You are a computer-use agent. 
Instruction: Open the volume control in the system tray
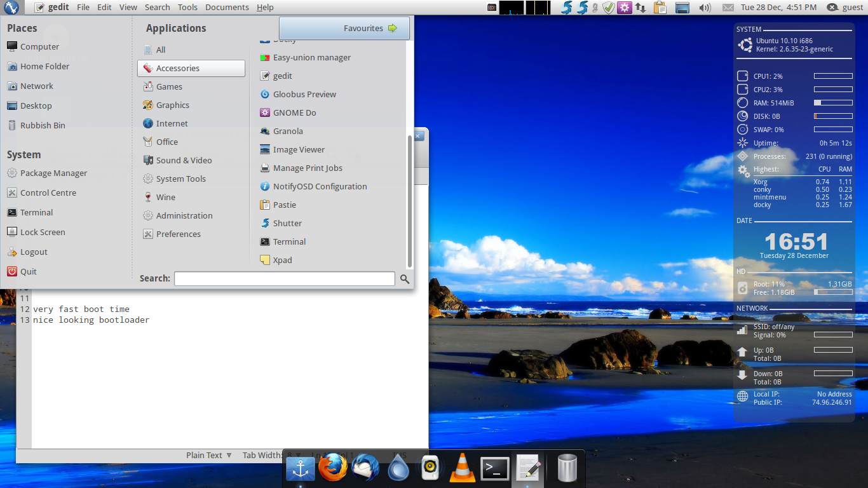click(x=704, y=7)
